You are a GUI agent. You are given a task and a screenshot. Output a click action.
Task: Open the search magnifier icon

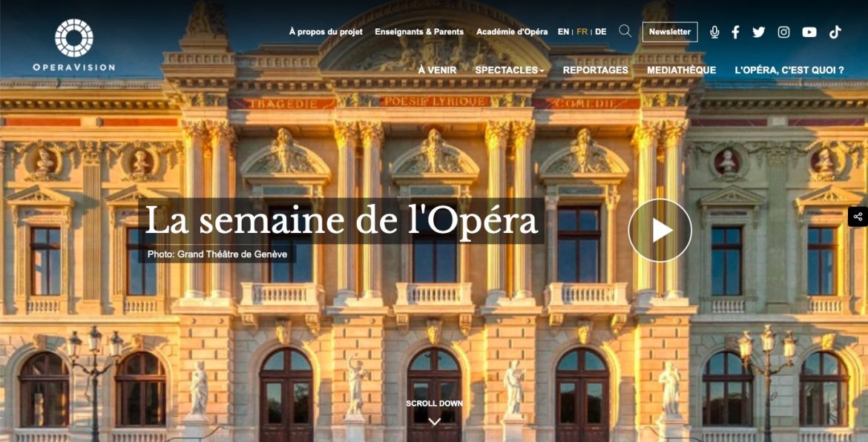pos(625,31)
